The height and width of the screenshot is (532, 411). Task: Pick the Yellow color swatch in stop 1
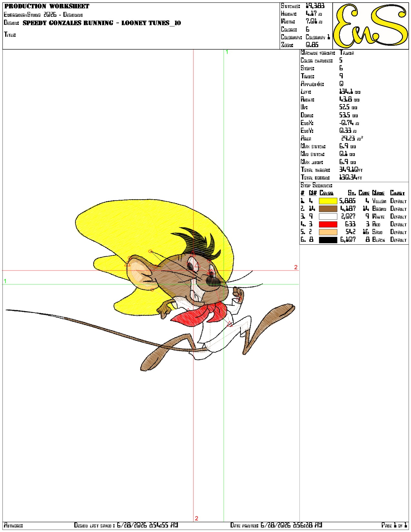(x=328, y=201)
